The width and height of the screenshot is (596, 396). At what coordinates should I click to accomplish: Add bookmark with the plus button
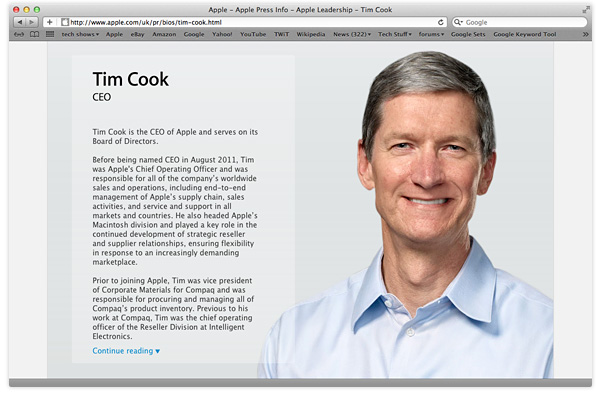point(49,22)
